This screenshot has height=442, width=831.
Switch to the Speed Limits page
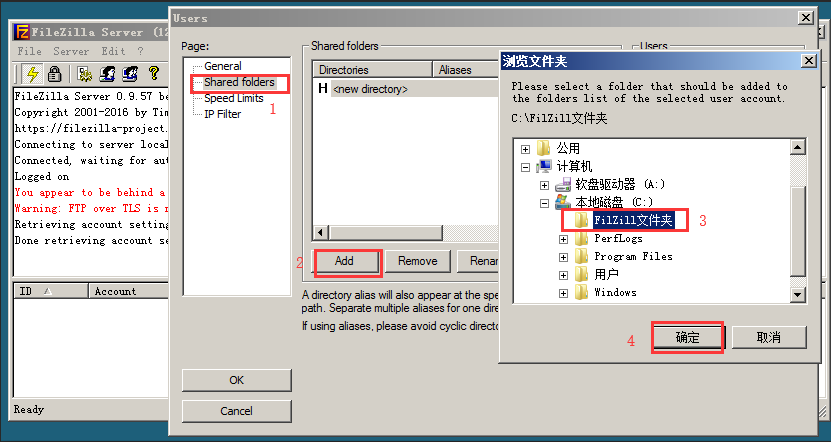(234, 98)
